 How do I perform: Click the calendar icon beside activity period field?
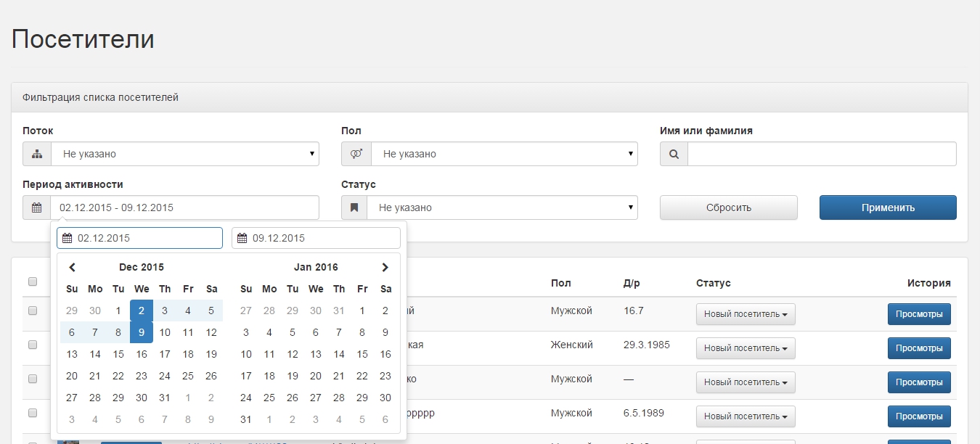[x=36, y=207]
